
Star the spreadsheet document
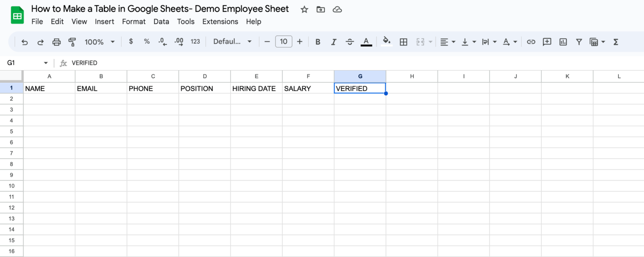[x=304, y=9]
